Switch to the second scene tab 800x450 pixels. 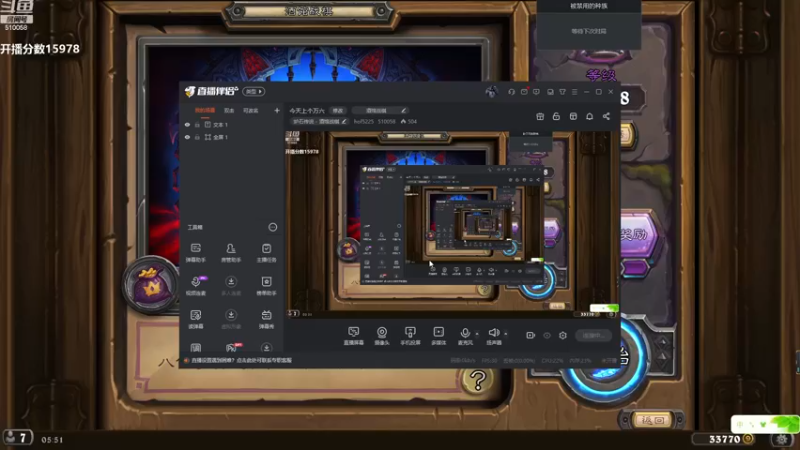coord(229,110)
